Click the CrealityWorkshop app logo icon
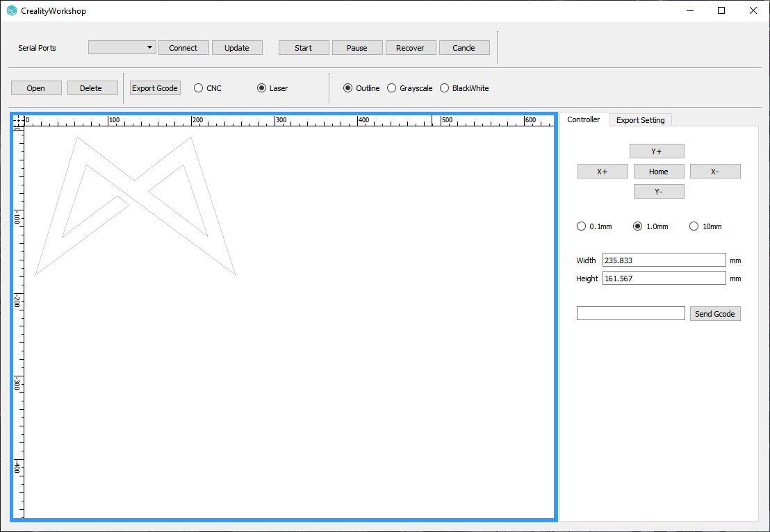This screenshot has height=532, width=770. pyautogui.click(x=11, y=10)
